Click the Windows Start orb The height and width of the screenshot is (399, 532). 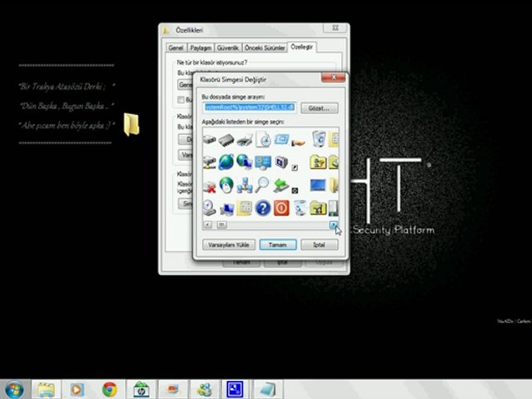pos(14,389)
